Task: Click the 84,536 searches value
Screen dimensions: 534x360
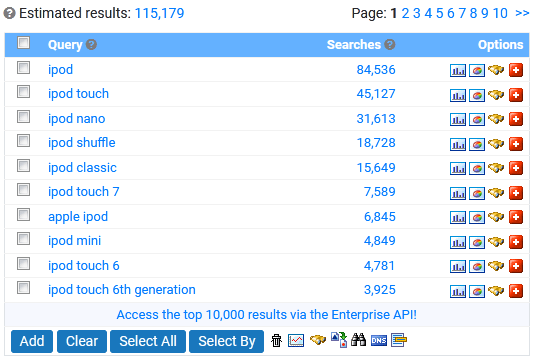Action: 376,70
